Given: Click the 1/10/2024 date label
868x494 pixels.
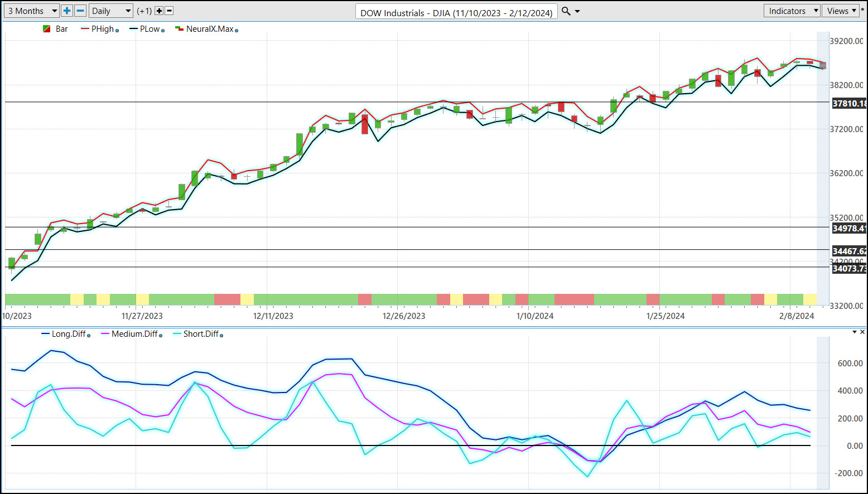Looking at the screenshot, I should pos(535,316).
